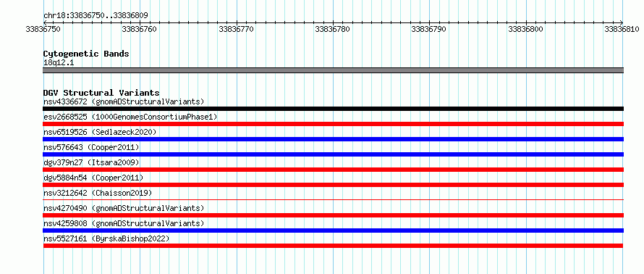
Task: Click the gray 18q12.1 cytogenetic band bar
Action: [x=333, y=70]
